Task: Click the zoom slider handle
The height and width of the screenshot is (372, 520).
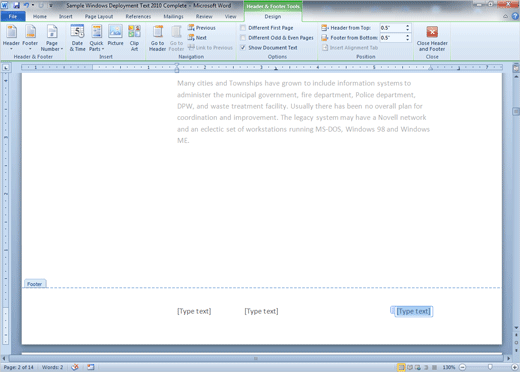Action: tap(490, 367)
